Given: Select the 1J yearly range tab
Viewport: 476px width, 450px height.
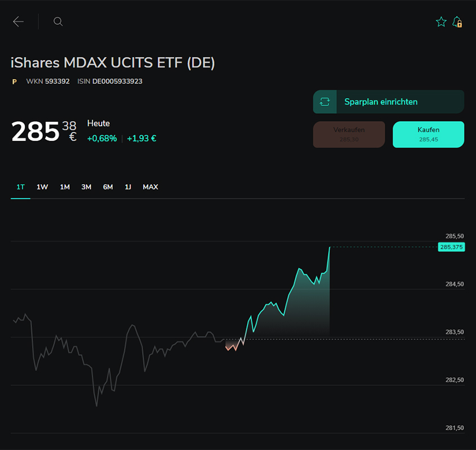Looking at the screenshot, I should 128,187.
